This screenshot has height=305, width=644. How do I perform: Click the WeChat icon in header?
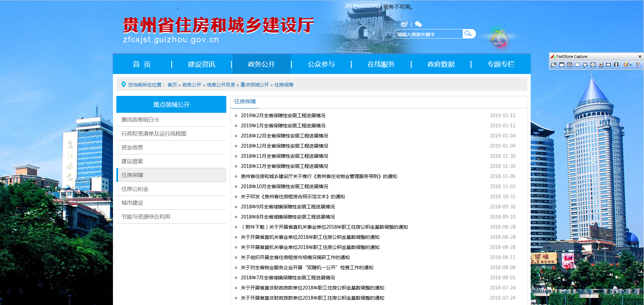coord(418,24)
